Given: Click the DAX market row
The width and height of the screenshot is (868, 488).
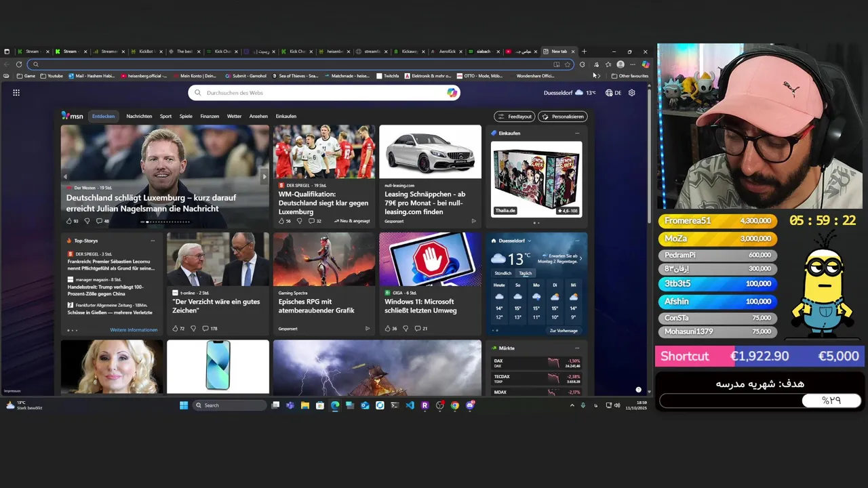Looking at the screenshot, I should pyautogui.click(x=536, y=363).
